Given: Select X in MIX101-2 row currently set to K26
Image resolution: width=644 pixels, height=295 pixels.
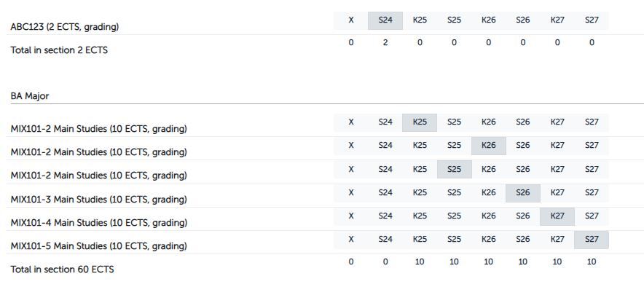Looking at the screenshot, I should 351,146.
